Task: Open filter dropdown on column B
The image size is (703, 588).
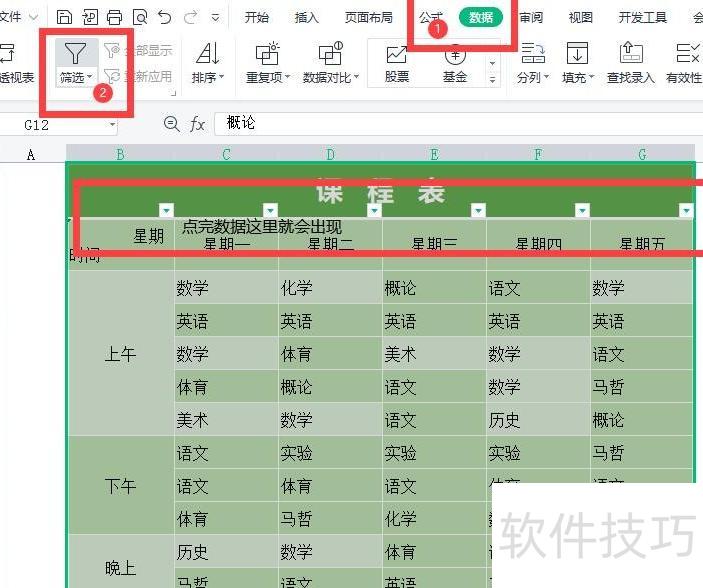Action: click(x=166, y=210)
